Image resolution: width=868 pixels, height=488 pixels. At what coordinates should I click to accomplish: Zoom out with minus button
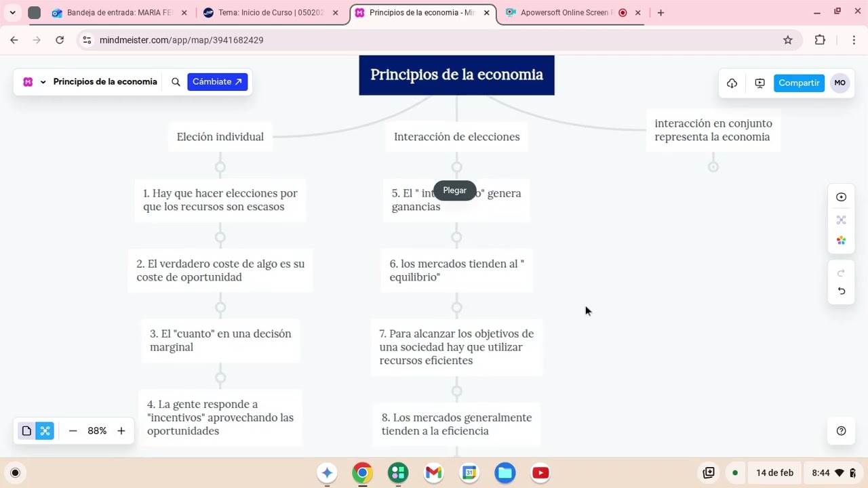(x=73, y=431)
